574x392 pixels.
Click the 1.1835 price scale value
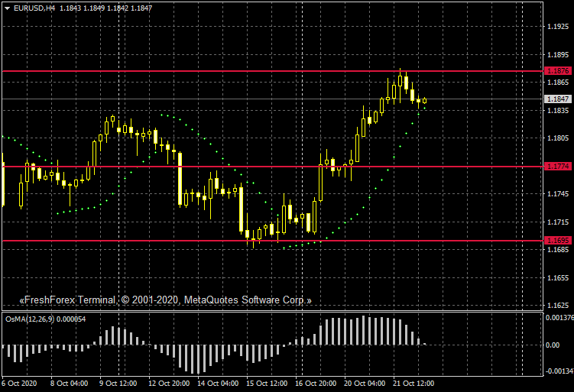[x=558, y=110]
